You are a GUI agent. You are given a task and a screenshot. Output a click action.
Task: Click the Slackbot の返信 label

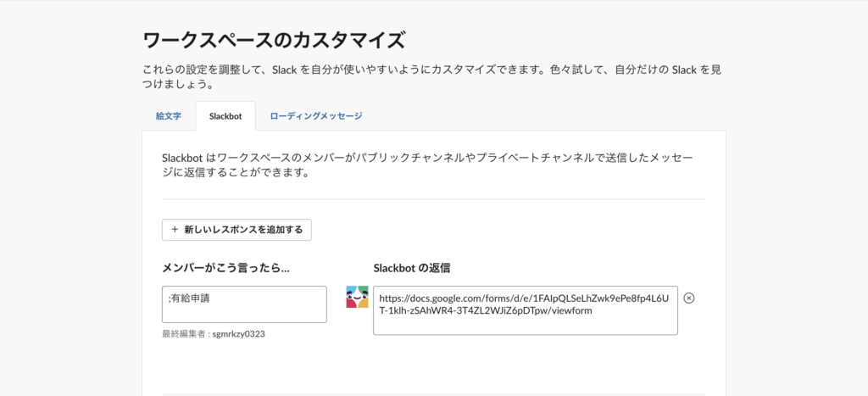point(412,268)
